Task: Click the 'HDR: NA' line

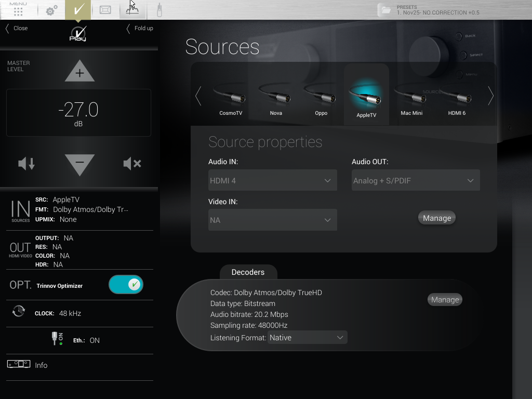Action: (49, 264)
